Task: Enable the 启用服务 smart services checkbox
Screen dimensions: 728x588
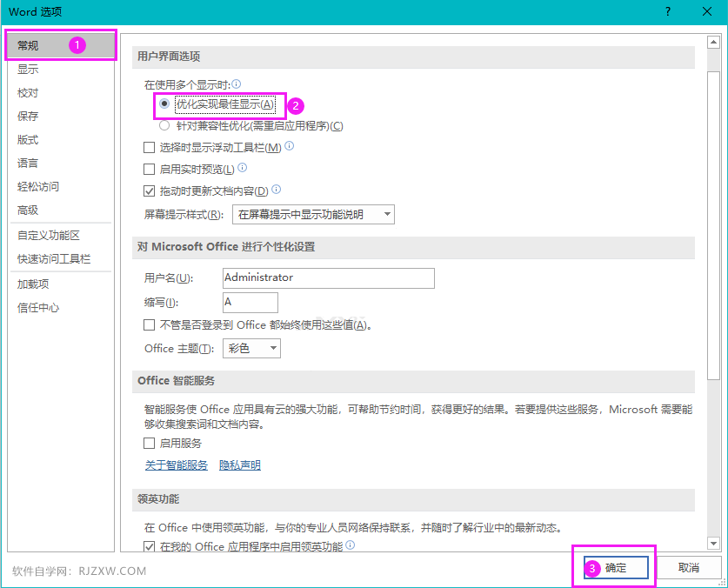Action: pos(150,442)
